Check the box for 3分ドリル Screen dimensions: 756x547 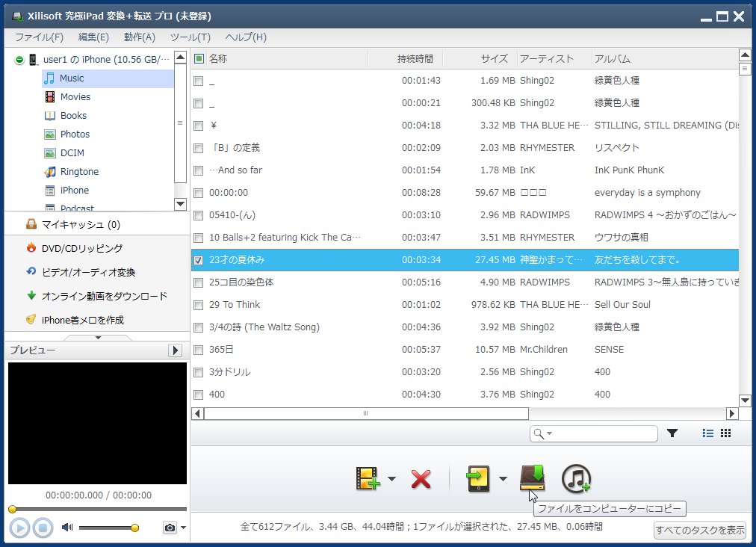point(199,372)
